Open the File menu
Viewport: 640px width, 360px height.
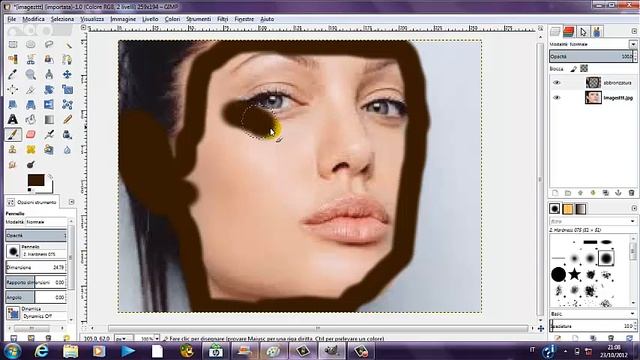tap(11, 19)
